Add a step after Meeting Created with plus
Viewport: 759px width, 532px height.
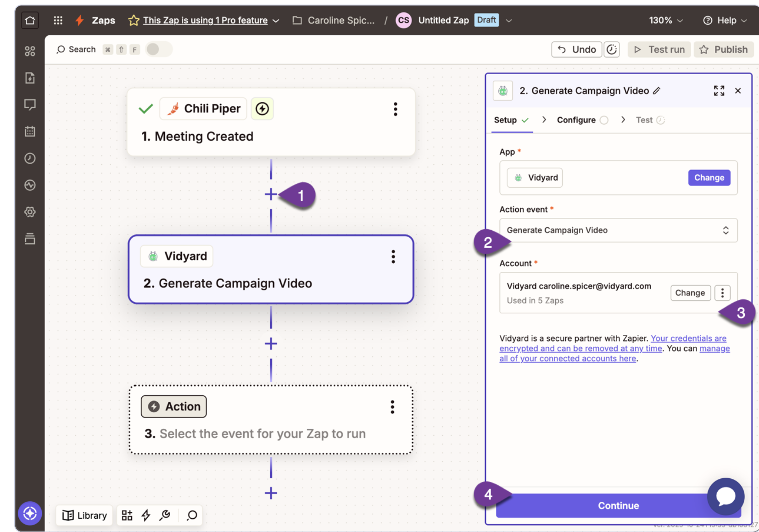tap(271, 194)
